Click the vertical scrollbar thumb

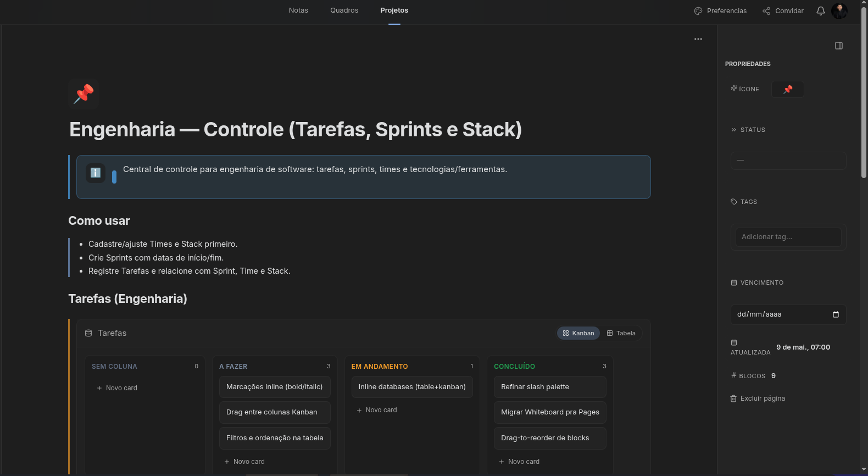click(x=864, y=92)
